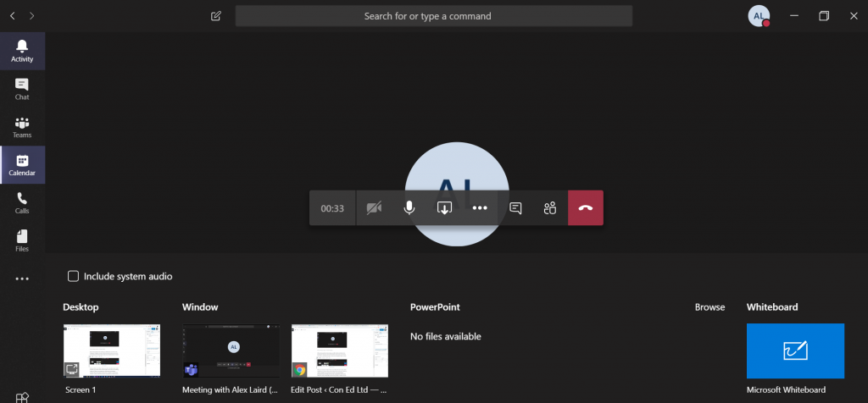Mute the microphone in meeting bar
The height and width of the screenshot is (403, 868).
[409, 208]
